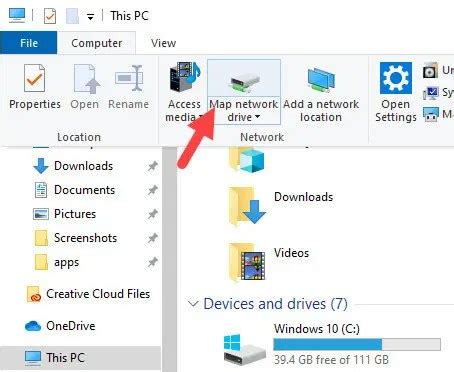Switch to the View ribbon tab
454x372 pixels.
click(x=163, y=43)
